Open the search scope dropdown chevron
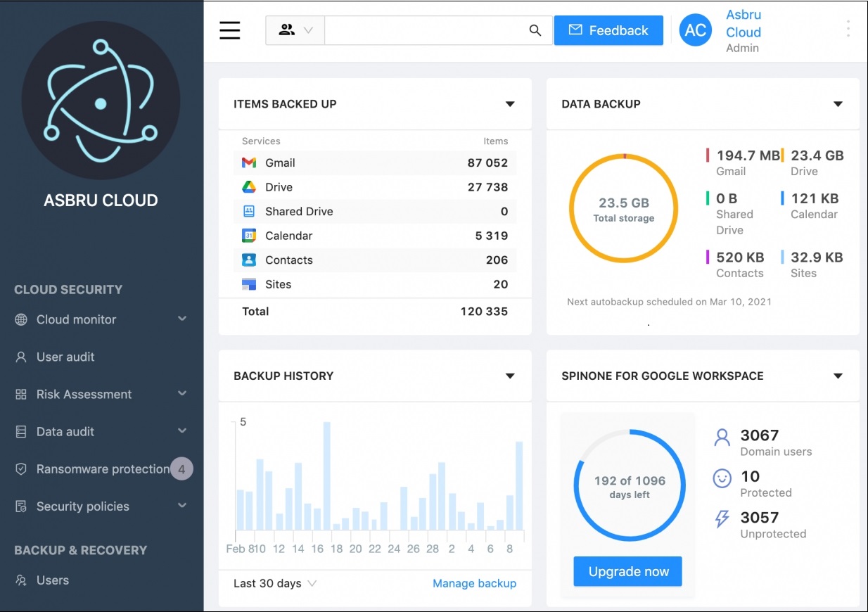The image size is (868, 612). point(307,30)
